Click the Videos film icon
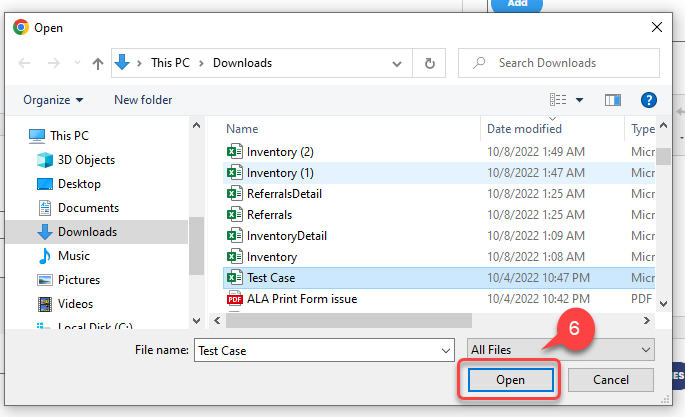 [45, 304]
